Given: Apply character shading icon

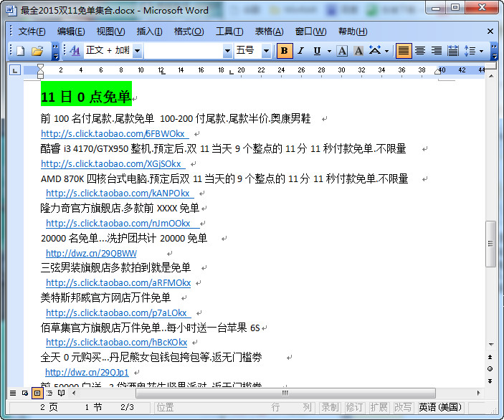Looking at the screenshot, I should 358,51.
